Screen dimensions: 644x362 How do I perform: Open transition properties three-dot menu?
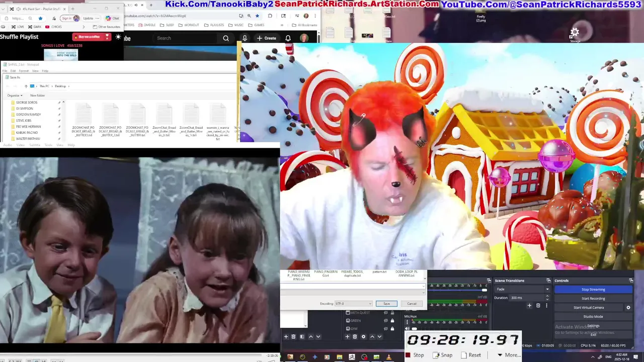pyautogui.click(x=546, y=305)
